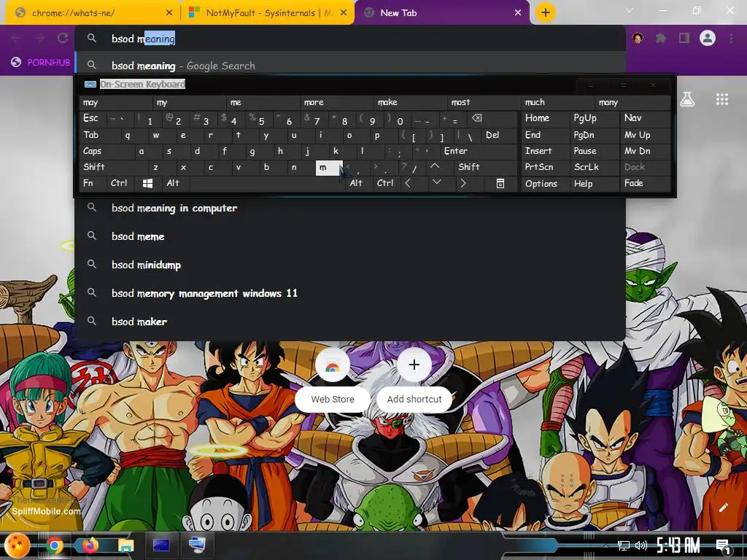This screenshot has width=747, height=560.
Task: Choose 'bsod memory management windows 11' suggestion
Action: pos(350,293)
